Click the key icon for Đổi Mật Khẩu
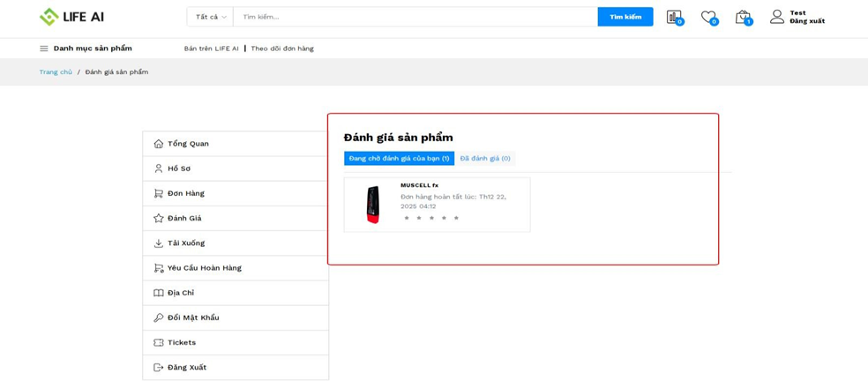Screen dimensions: 868x381 (159, 317)
